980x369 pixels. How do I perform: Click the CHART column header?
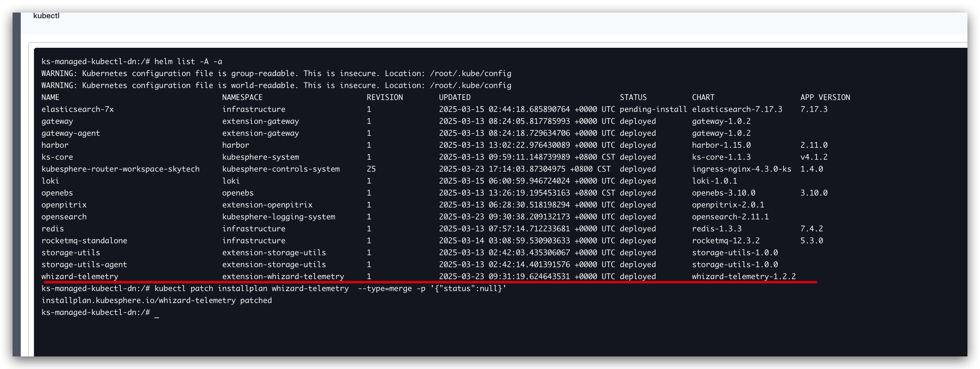703,97
